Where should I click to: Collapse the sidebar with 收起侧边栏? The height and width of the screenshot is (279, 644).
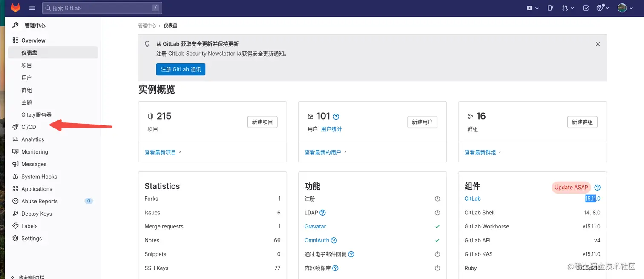(28, 276)
